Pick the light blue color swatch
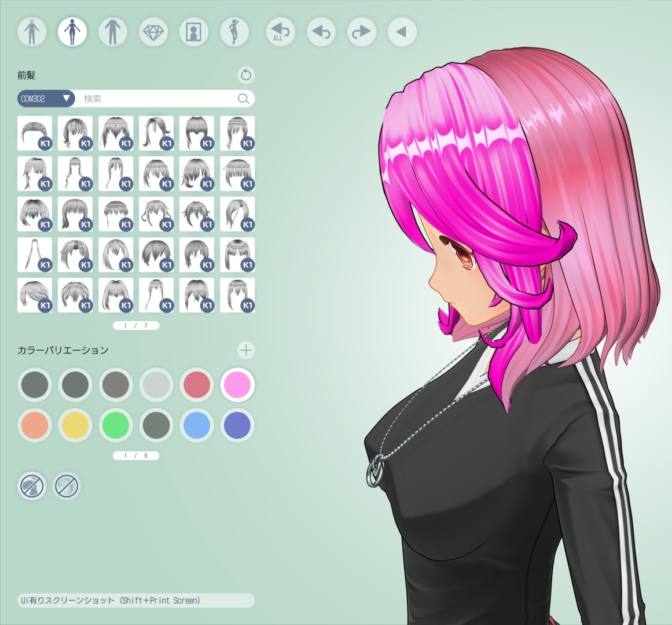 tap(197, 425)
